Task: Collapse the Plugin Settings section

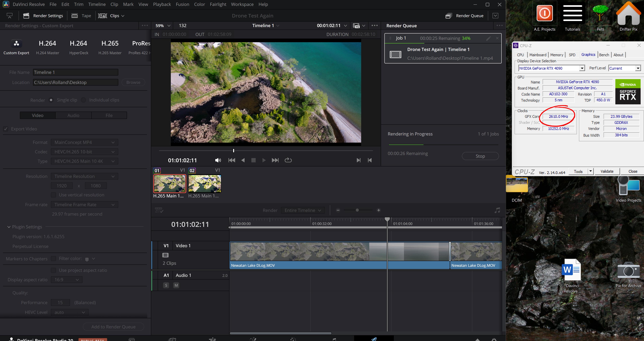Action: tap(9, 227)
